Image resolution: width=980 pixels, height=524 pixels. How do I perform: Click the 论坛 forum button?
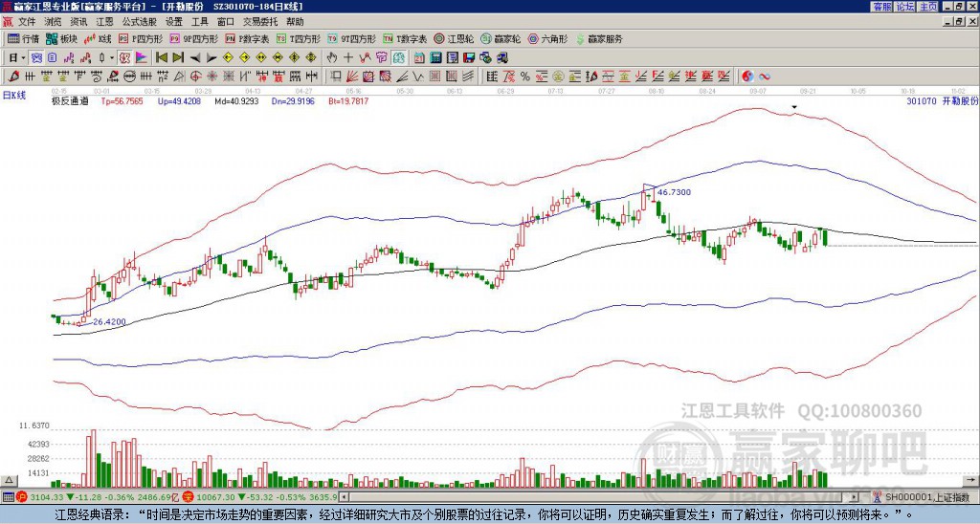[x=904, y=7]
